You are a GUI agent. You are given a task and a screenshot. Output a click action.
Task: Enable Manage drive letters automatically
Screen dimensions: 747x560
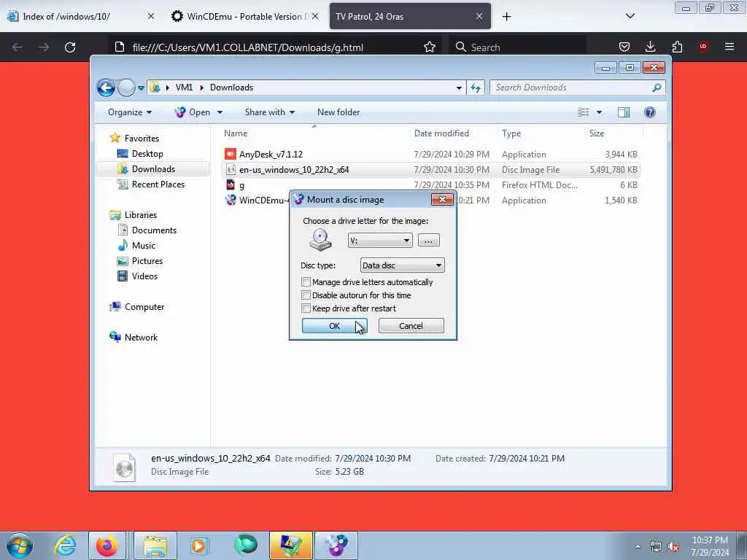pyautogui.click(x=306, y=282)
